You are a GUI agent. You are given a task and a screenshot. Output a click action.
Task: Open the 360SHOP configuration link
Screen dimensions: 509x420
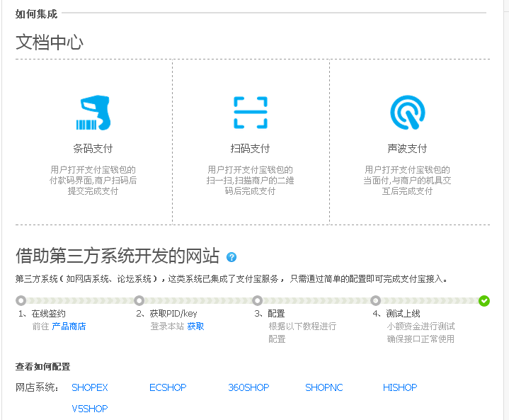point(248,387)
